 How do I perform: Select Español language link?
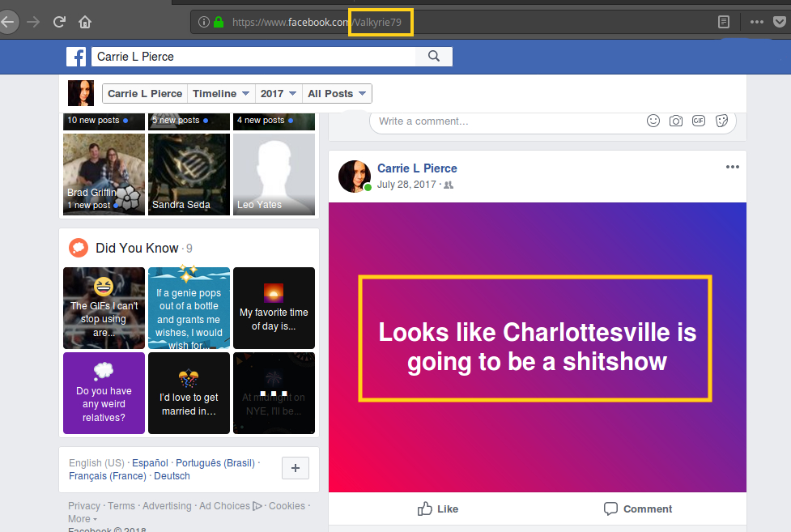pyautogui.click(x=150, y=463)
